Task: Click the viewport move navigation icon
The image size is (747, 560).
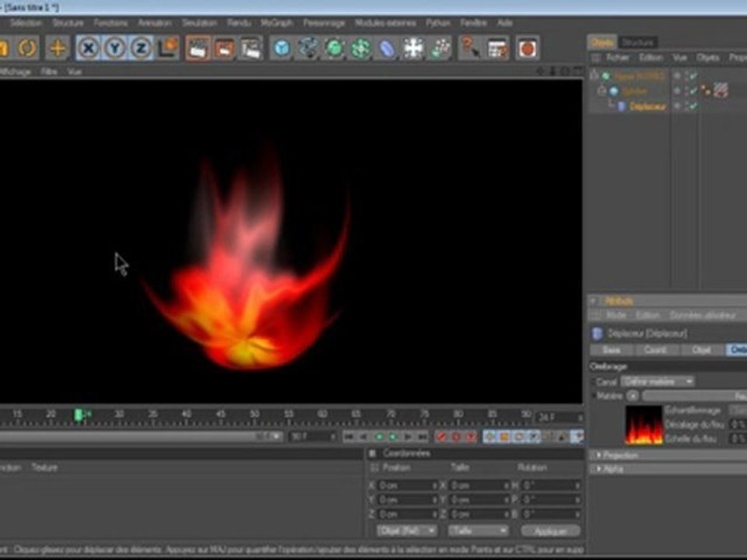Action: click(x=540, y=72)
